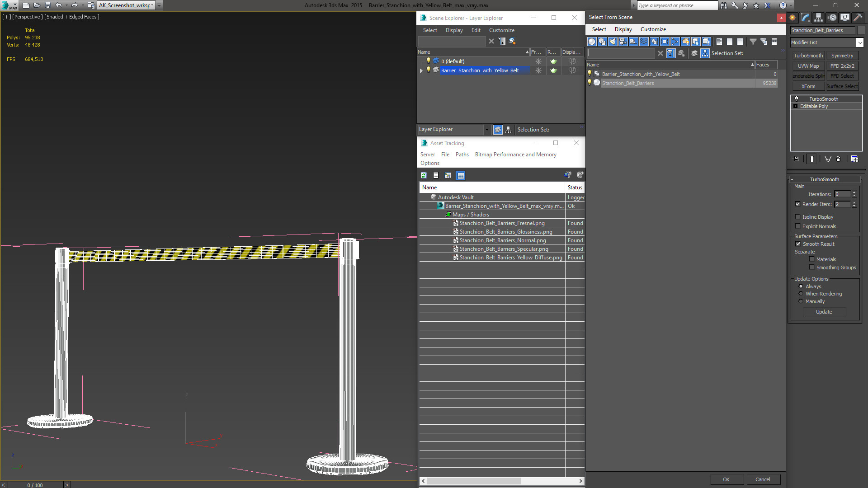Open the Modifier List dropdown
Viewport: 868px width, 488px height.
[859, 42]
